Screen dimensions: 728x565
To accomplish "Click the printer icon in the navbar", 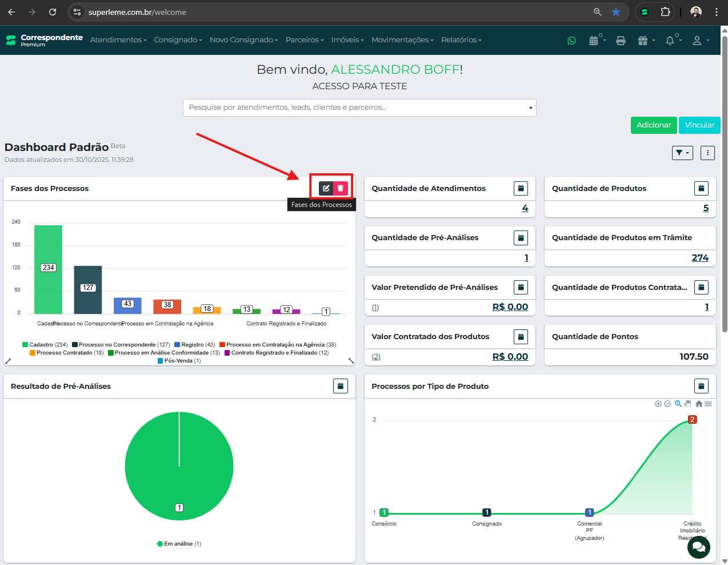I will click(x=621, y=41).
